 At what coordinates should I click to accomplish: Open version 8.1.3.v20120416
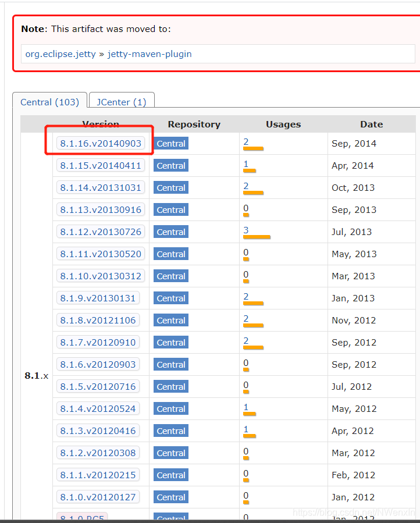98,431
